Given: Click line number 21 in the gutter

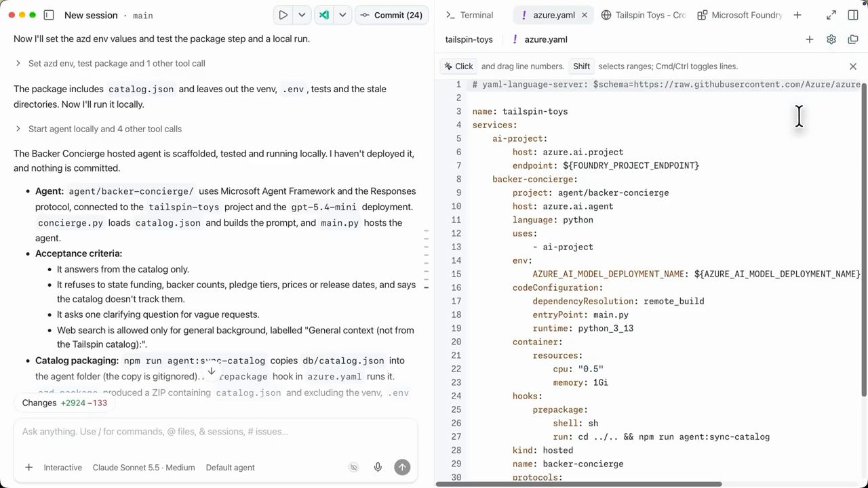Looking at the screenshot, I should 456,356.
